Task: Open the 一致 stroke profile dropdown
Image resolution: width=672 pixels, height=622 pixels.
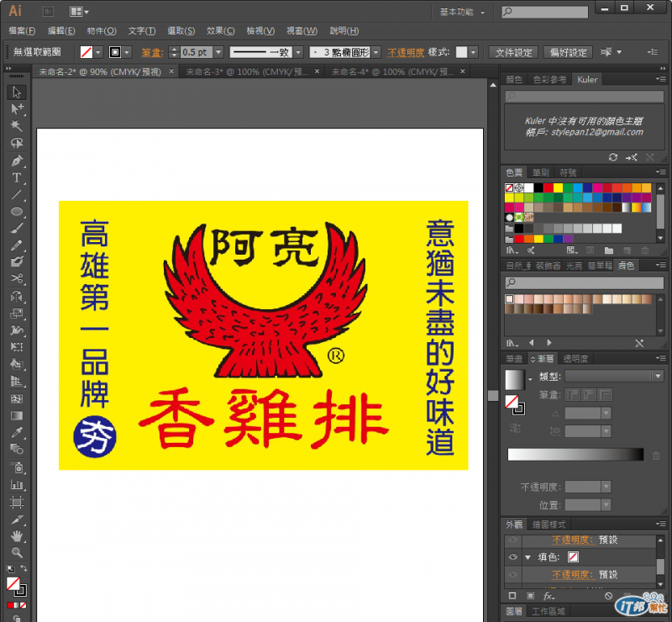Action: pyautogui.click(x=299, y=52)
